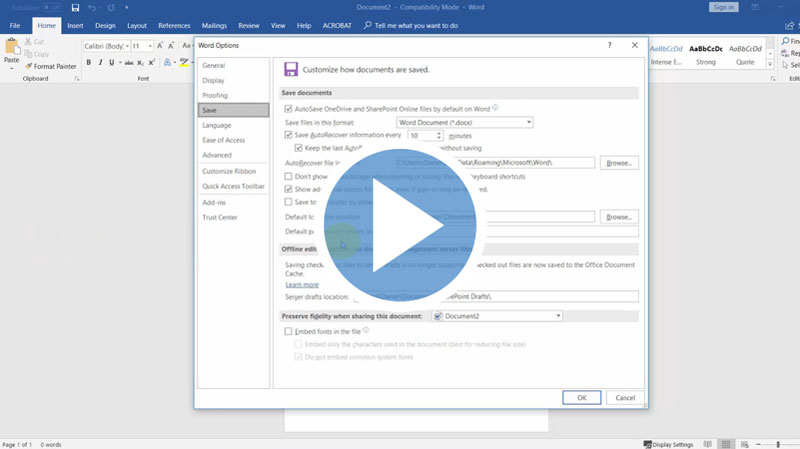Viewport: 800px width, 449px height.
Task: Click the Save icon in Quick Access Toolbar
Action: pyautogui.click(x=75, y=7)
